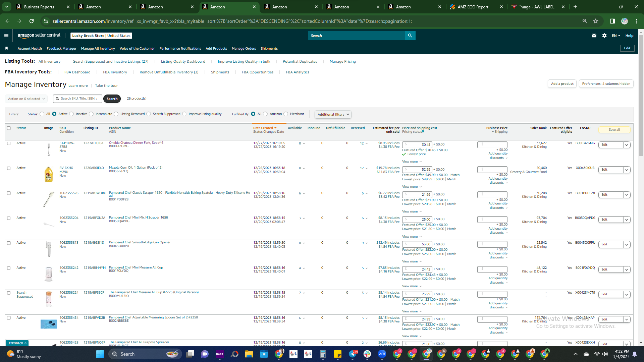Open the browser side panel icon
The image size is (644, 362).
point(612,21)
